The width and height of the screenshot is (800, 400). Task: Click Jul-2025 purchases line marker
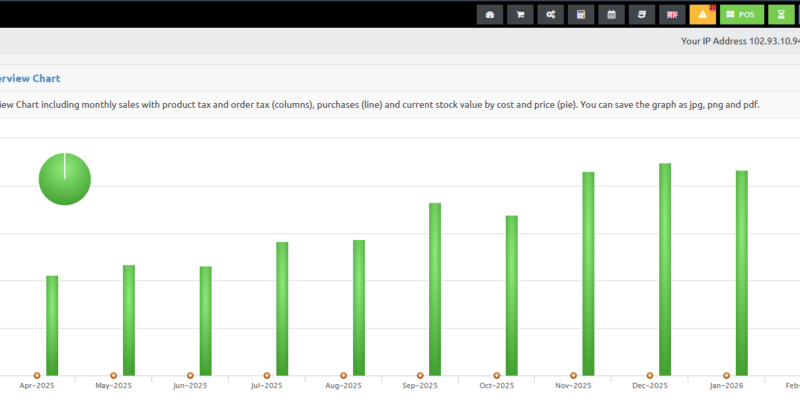click(267, 376)
